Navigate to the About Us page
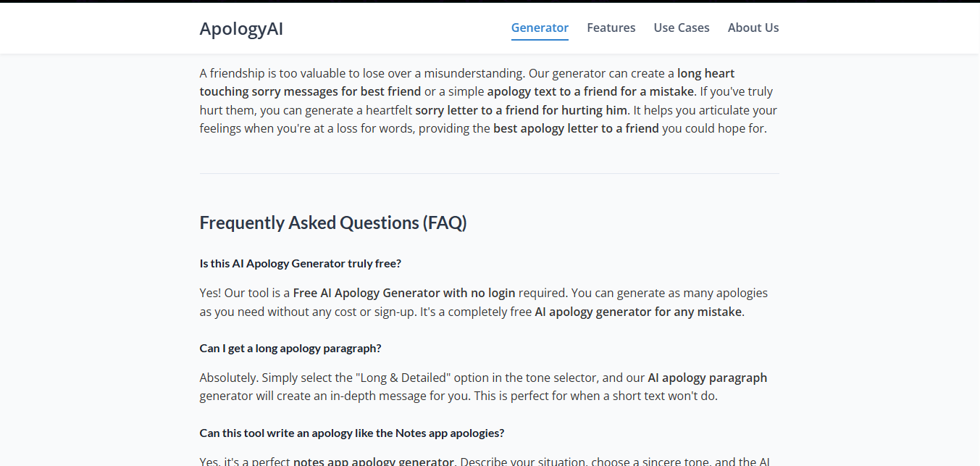Screen dimensions: 980x466 pyautogui.click(x=753, y=28)
